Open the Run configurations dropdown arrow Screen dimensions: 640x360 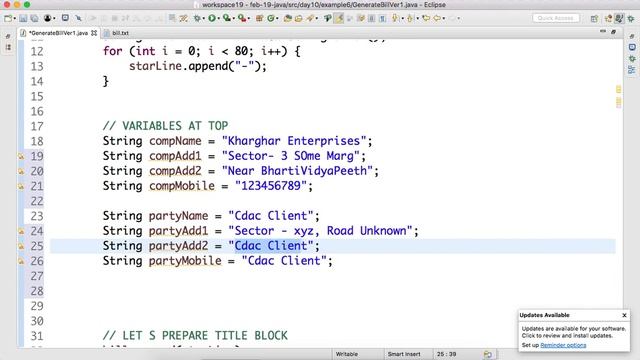(218, 18)
